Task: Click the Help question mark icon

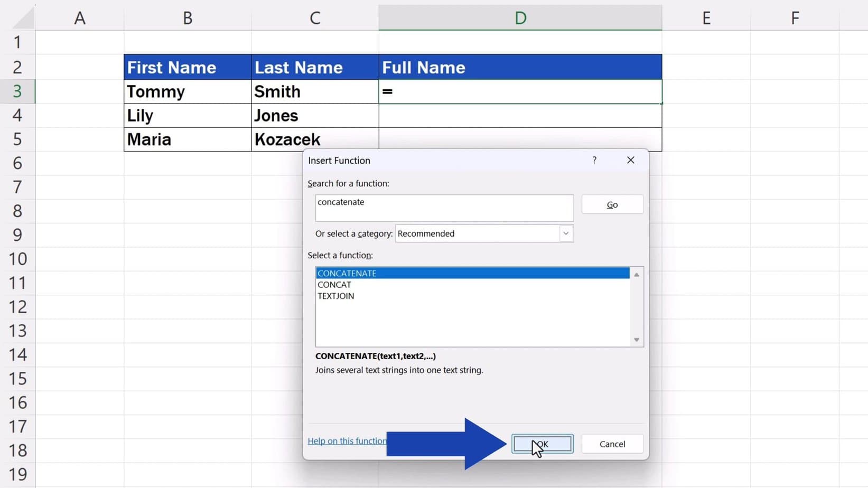Action: (x=594, y=160)
